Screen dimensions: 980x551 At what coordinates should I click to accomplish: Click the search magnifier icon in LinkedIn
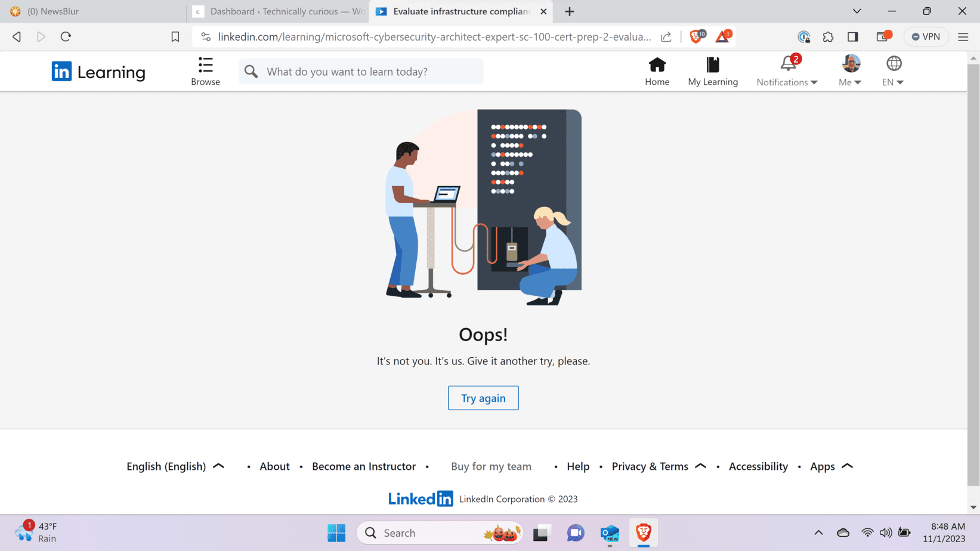[x=251, y=72]
